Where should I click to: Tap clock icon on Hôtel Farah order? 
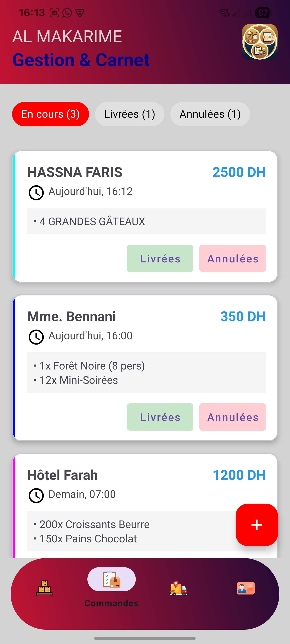(x=36, y=495)
